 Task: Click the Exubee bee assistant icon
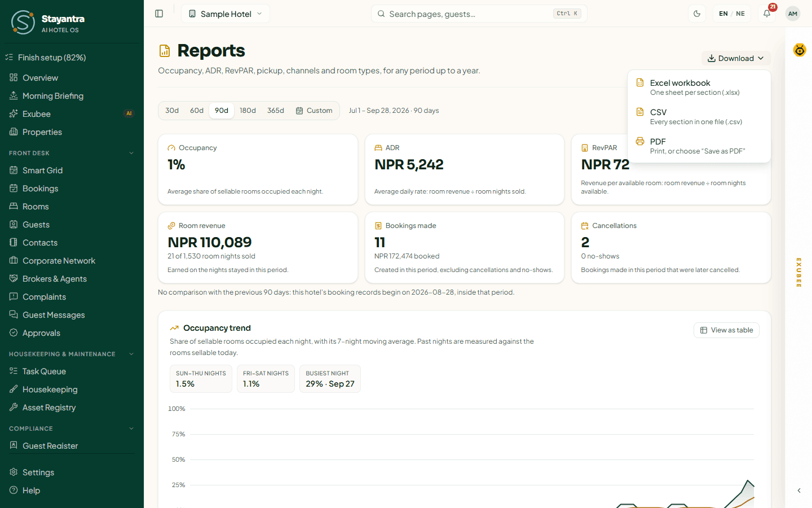point(800,50)
